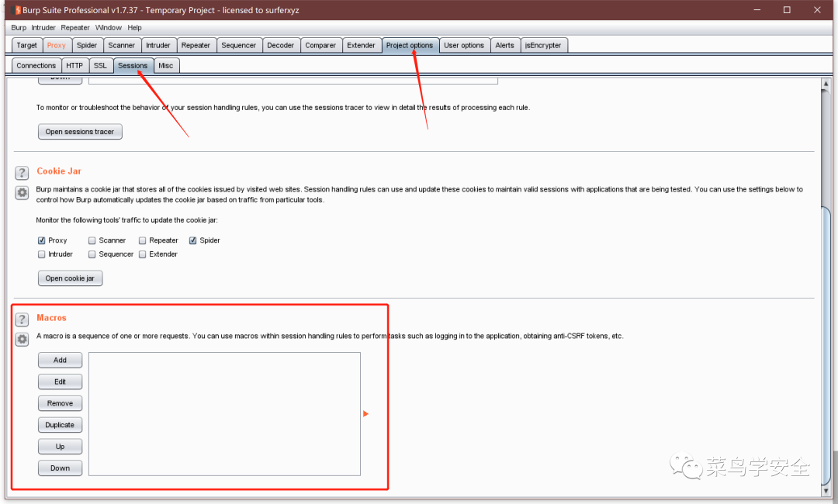Open the Help menu
838x504 pixels.
(135, 28)
